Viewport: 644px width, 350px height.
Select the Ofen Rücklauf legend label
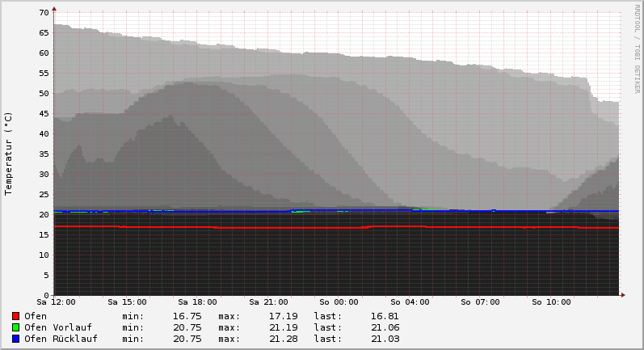click(61, 339)
